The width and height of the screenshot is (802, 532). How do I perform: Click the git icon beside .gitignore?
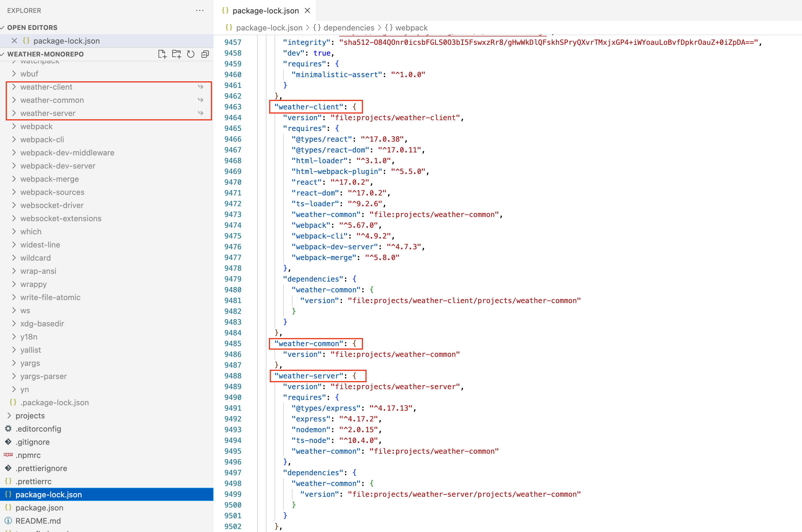(8, 442)
